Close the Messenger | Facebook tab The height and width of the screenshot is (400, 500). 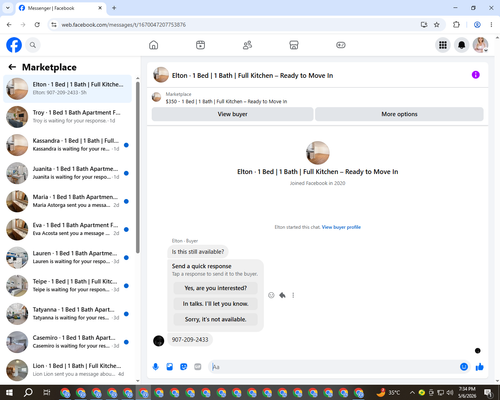(x=100, y=8)
